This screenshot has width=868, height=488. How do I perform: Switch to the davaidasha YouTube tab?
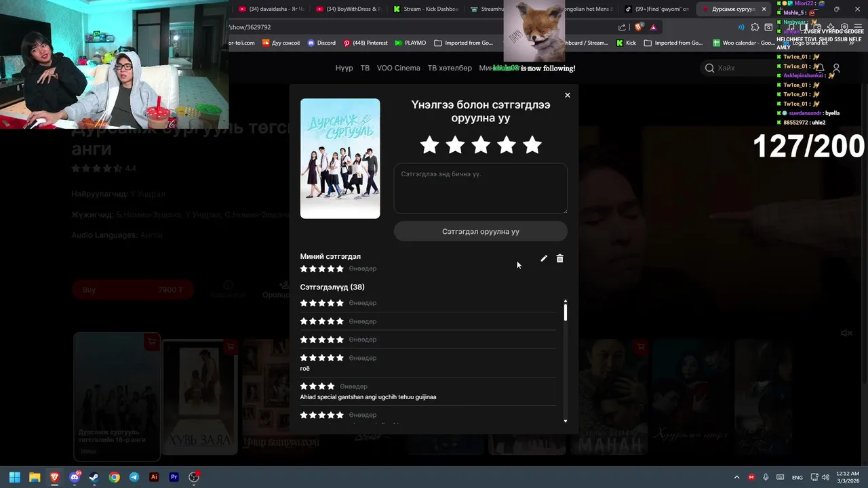click(x=271, y=9)
